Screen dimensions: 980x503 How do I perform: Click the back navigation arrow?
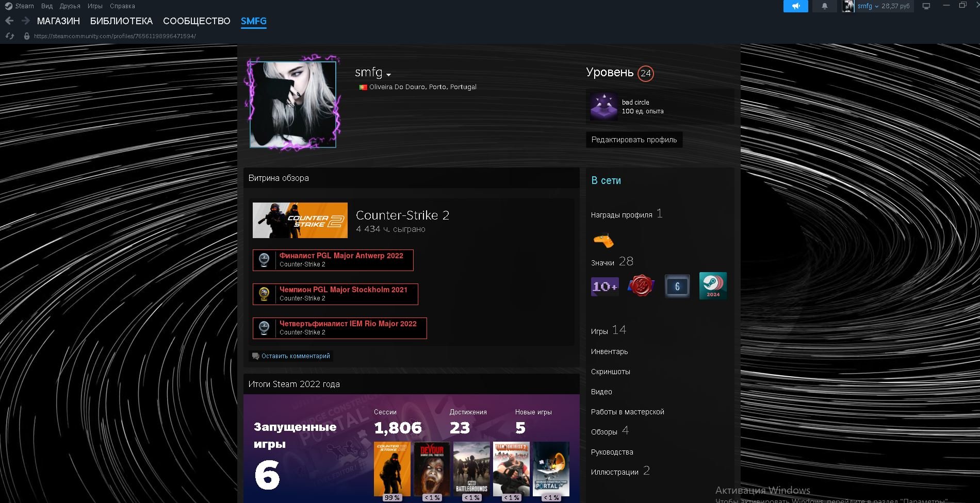pyautogui.click(x=9, y=21)
